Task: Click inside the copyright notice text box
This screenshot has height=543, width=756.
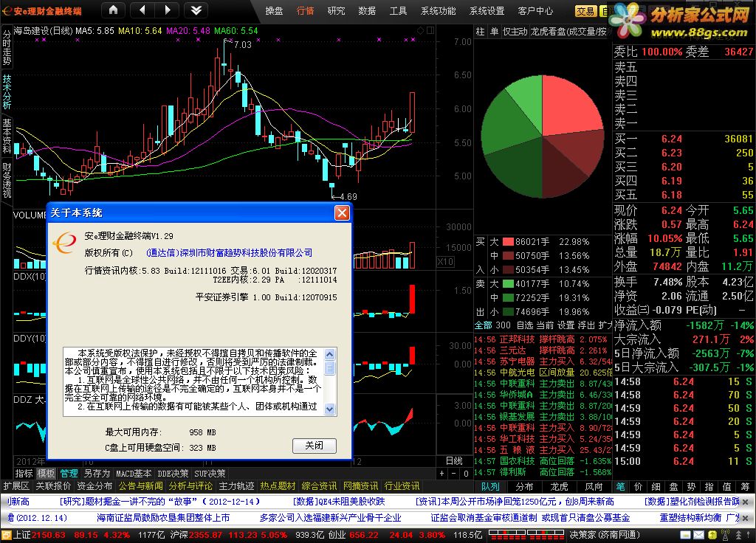Action: pyautogui.click(x=195, y=381)
